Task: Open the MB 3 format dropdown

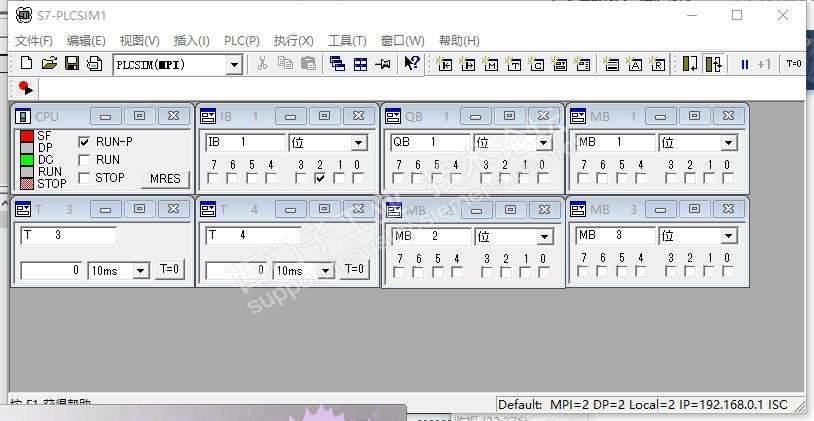Action: tap(729, 236)
